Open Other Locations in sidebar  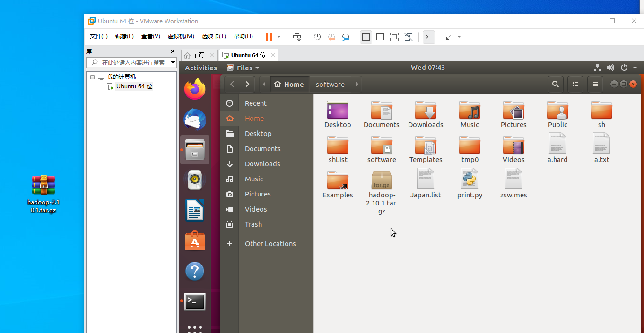coord(267,244)
